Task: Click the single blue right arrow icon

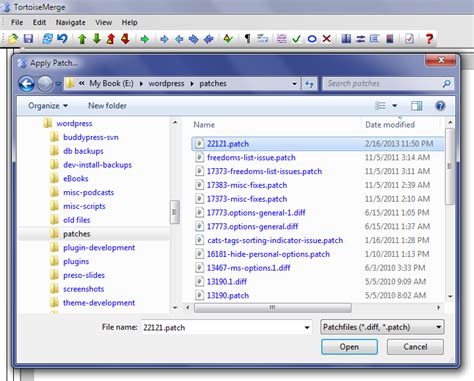Action: 164,39
